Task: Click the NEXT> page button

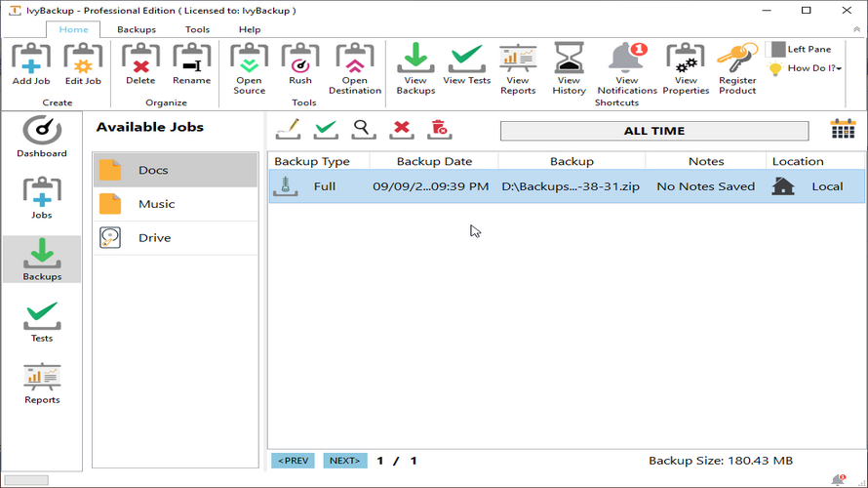Action: click(345, 461)
